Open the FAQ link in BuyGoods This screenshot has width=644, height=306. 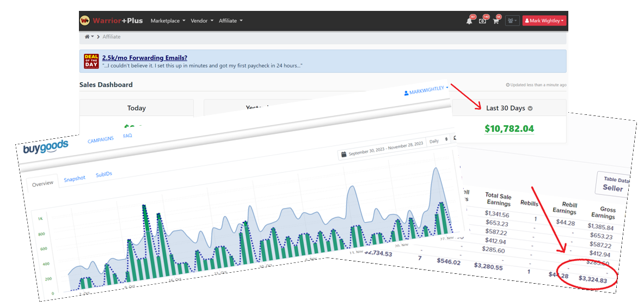[x=127, y=136]
